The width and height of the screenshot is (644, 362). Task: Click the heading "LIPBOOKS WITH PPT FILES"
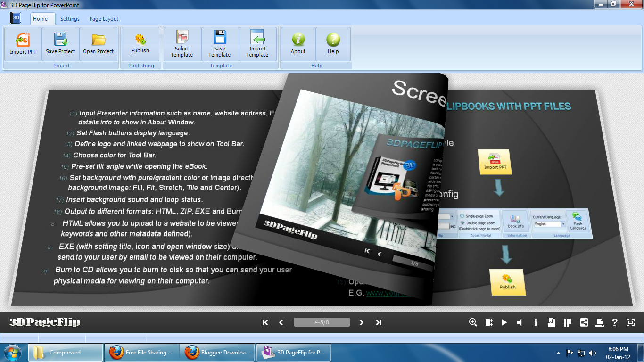click(x=509, y=107)
